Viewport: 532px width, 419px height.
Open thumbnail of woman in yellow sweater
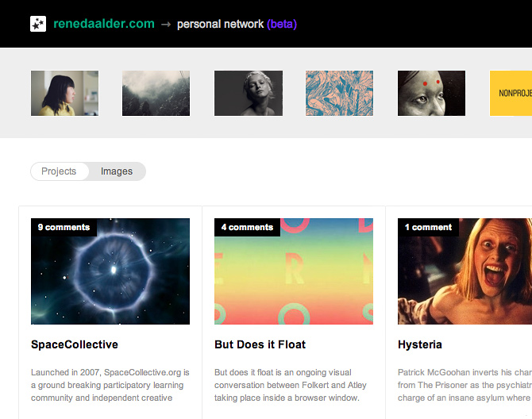[65, 93]
